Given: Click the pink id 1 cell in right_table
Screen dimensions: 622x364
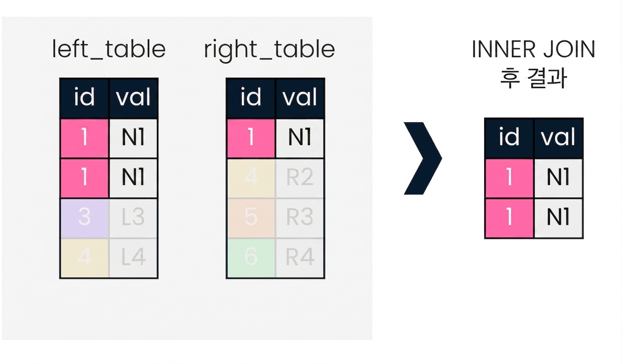Looking at the screenshot, I should coord(251,138).
